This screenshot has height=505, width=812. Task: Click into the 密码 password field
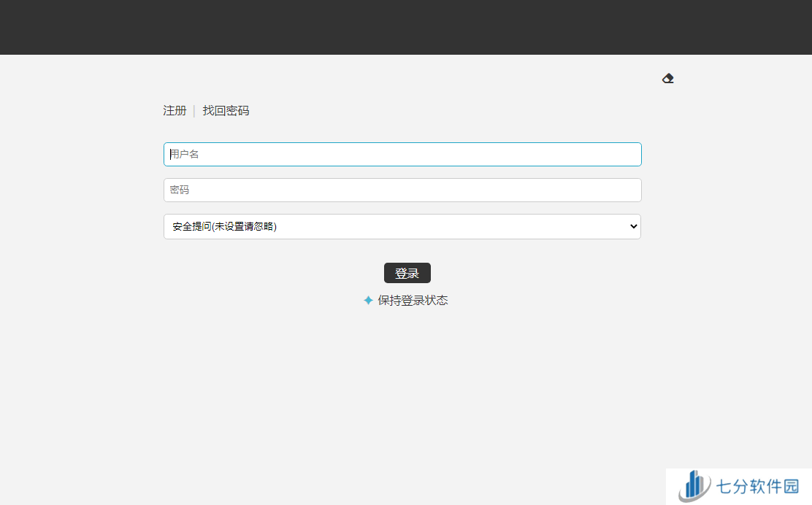(x=402, y=190)
